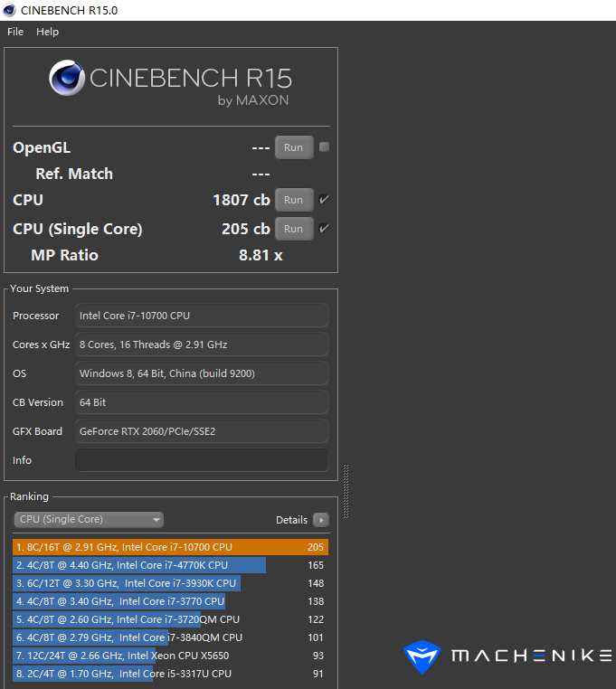Click the empty Info input field
The image size is (616, 689).
point(202,460)
